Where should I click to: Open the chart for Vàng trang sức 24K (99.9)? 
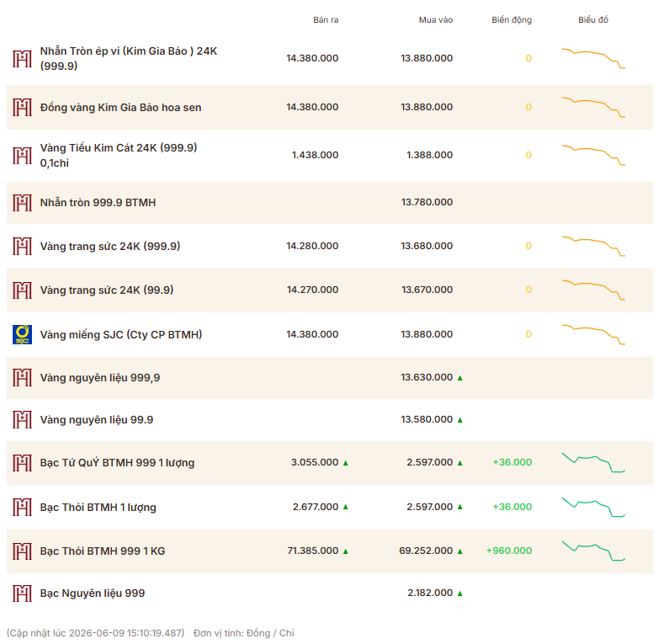593,290
